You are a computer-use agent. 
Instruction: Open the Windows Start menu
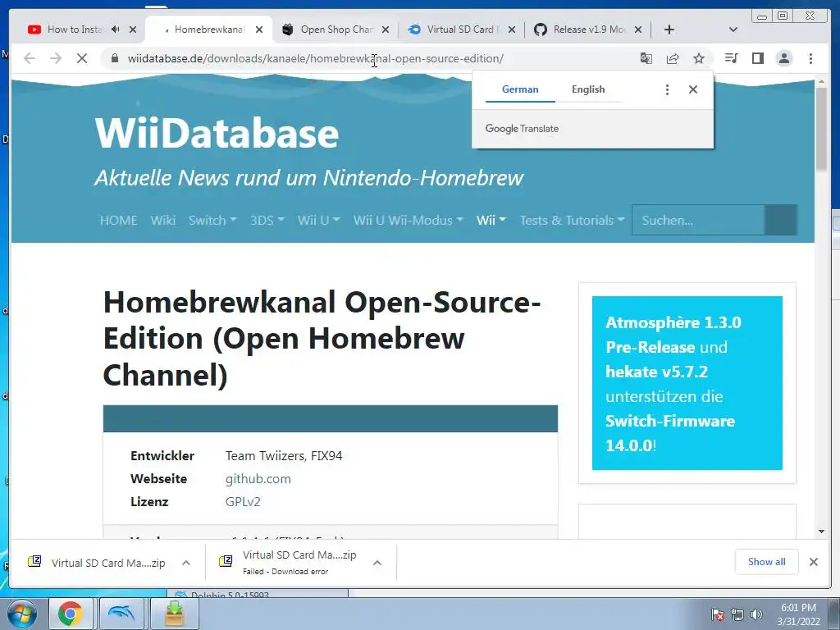click(21, 613)
